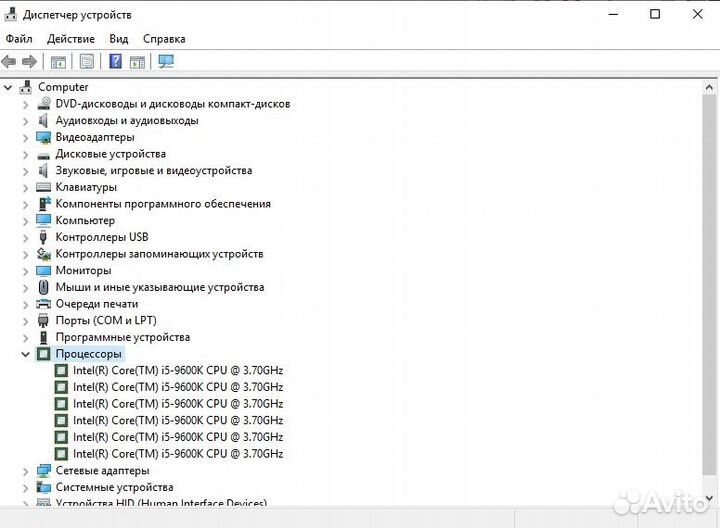Collapse the Процессоры category
This screenshot has width=720, height=528.
[26, 354]
